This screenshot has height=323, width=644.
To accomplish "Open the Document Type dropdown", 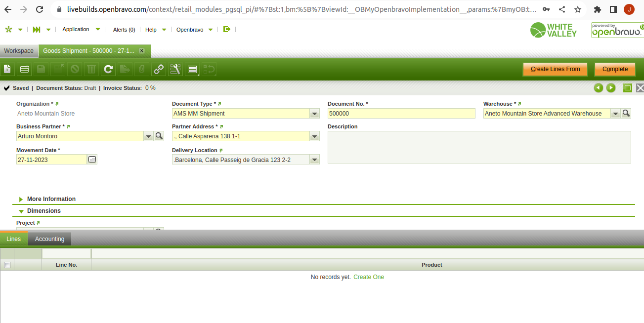I will coord(314,114).
